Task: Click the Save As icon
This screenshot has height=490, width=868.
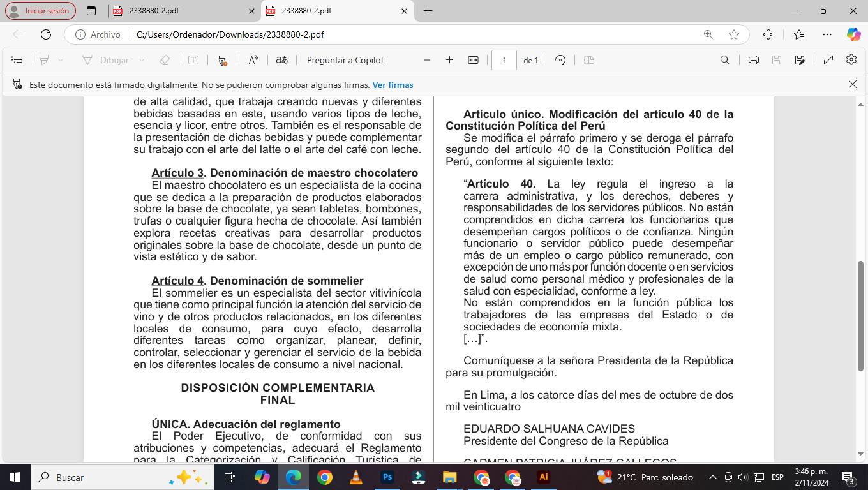Action: pyautogui.click(x=800, y=60)
